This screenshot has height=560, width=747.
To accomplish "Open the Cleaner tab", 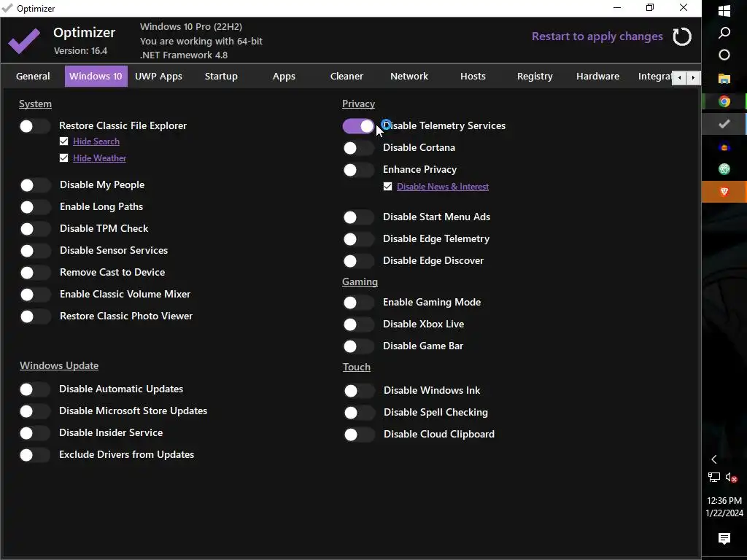I will [347, 76].
